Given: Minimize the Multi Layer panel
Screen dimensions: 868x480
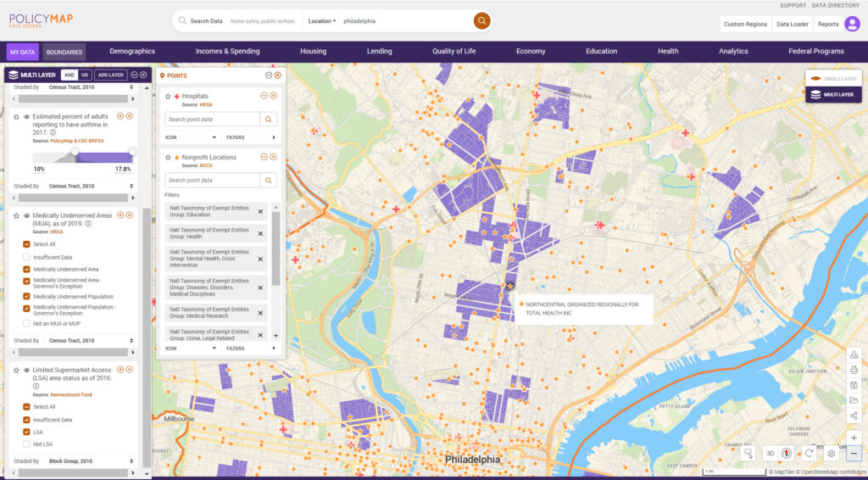Looking at the screenshot, I should pyautogui.click(x=134, y=75).
